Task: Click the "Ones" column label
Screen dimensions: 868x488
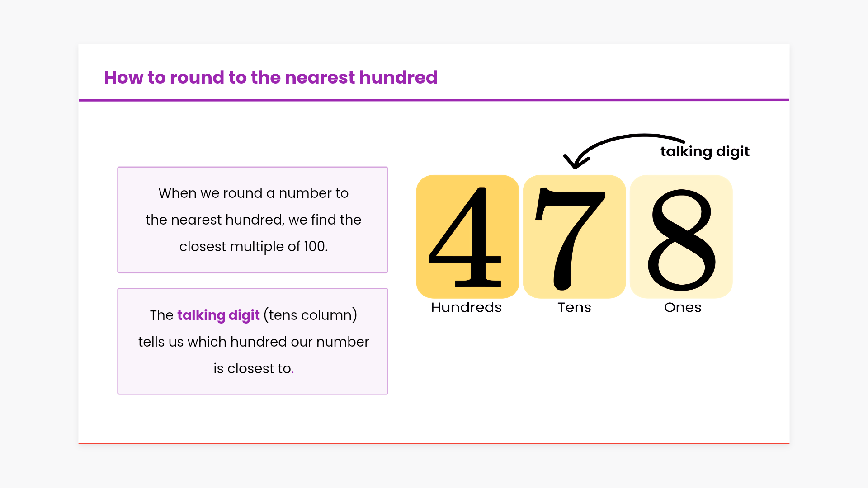Action: (683, 307)
